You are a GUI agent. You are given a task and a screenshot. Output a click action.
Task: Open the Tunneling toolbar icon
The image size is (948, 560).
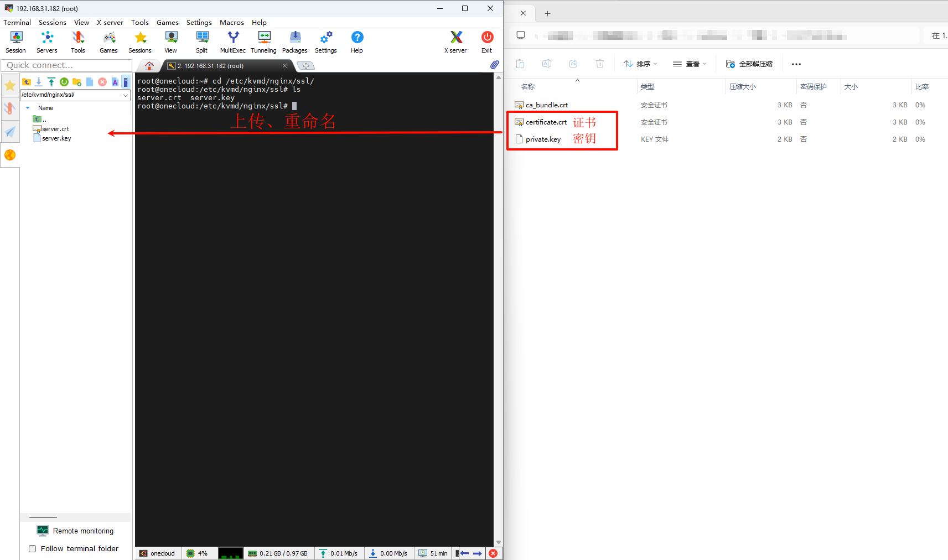[x=264, y=42]
